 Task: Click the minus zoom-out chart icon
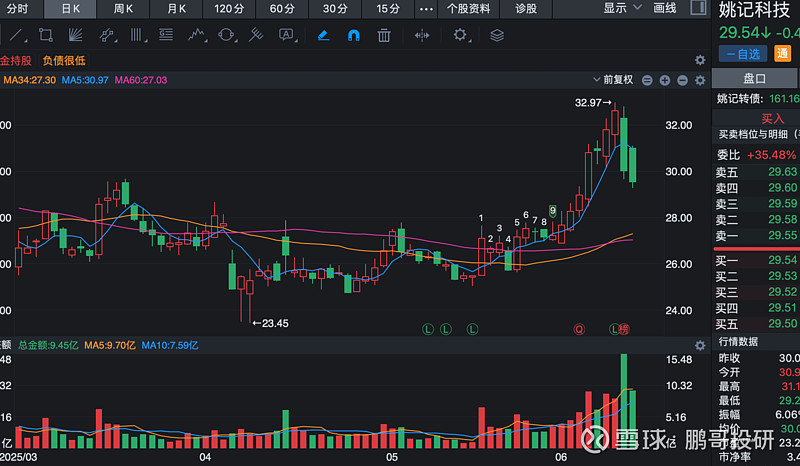682,80
